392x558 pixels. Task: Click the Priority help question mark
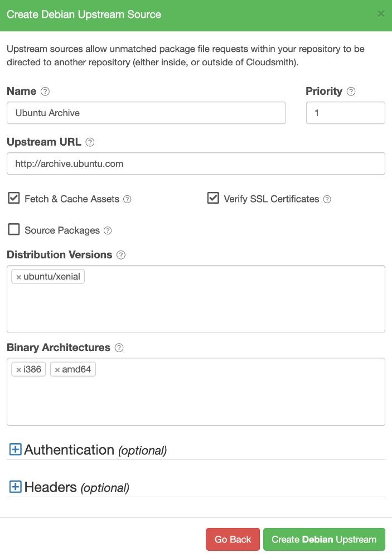[351, 92]
